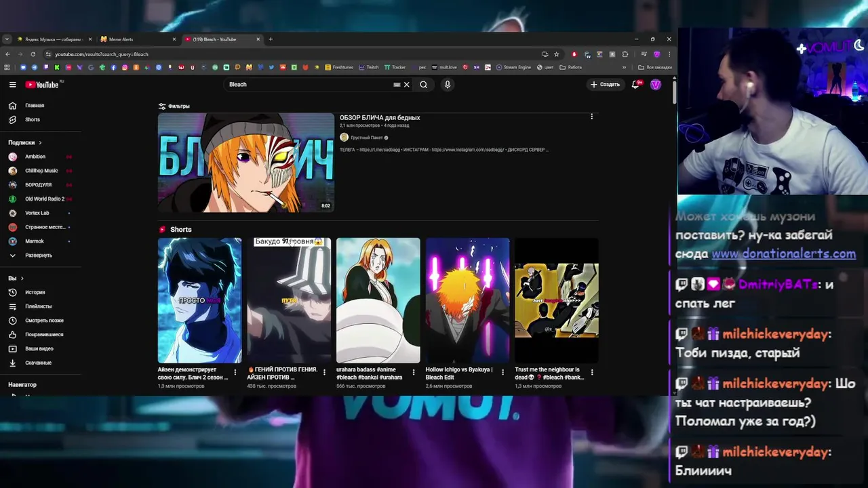This screenshot has width=868, height=488.
Task: Click the Chrome address bar URL
Action: pyautogui.click(x=102, y=54)
